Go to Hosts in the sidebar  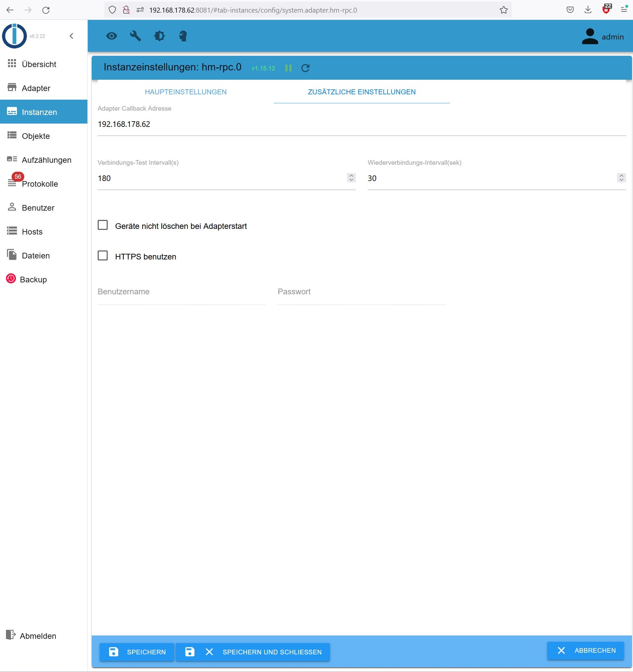tap(44, 232)
